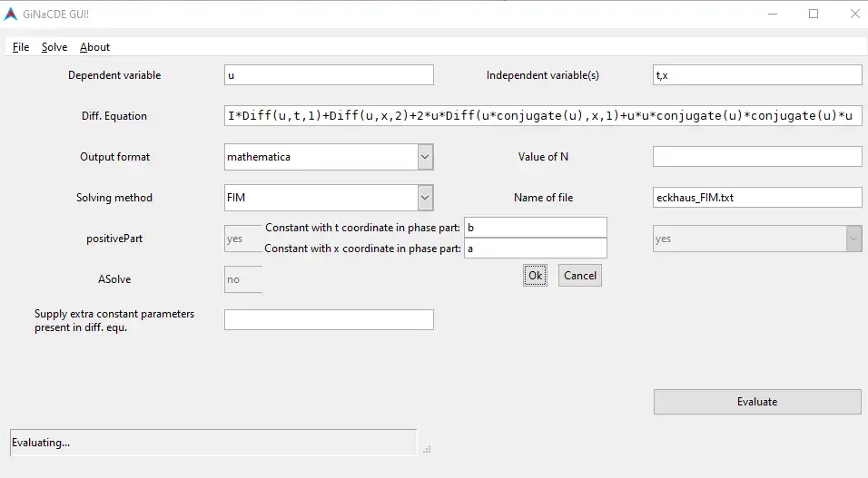Screen dimensions: 868x478
Task: Open the About menu
Action: pyautogui.click(x=94, y=47)
